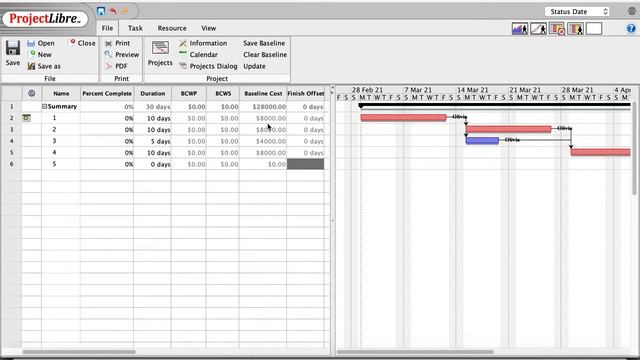640x360 pixels.
Task: Click the blank no-subview icon
Action: click(x=594, y=29)
